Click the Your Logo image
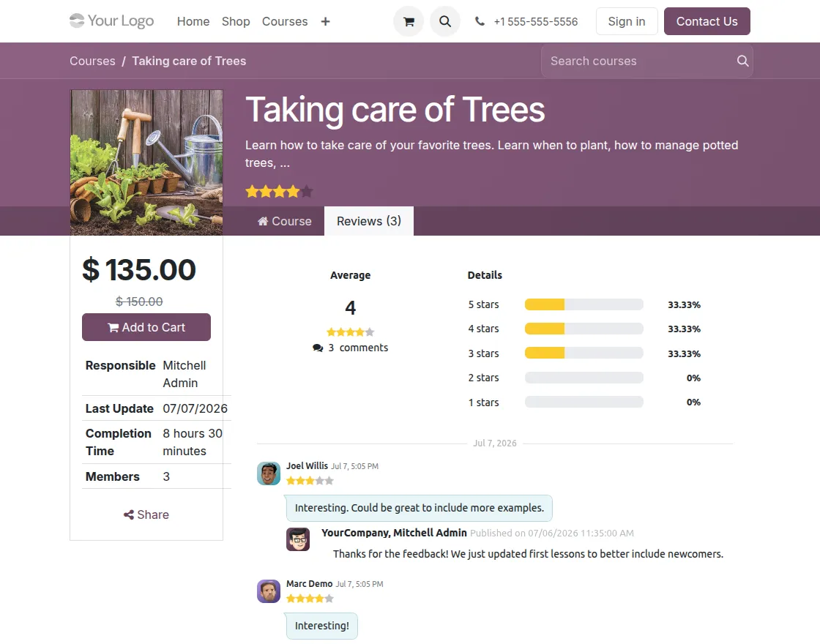 [112, 21]
